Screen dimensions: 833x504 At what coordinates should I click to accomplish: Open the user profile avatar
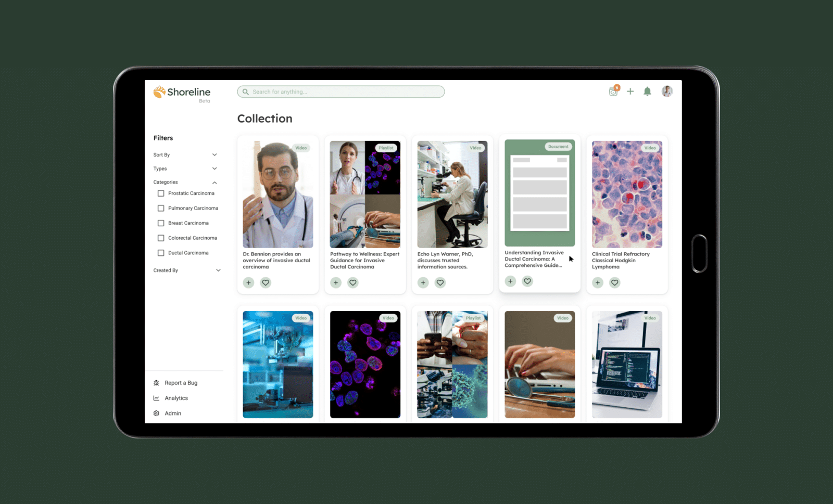pyautogui.click(x=667, y=92)
